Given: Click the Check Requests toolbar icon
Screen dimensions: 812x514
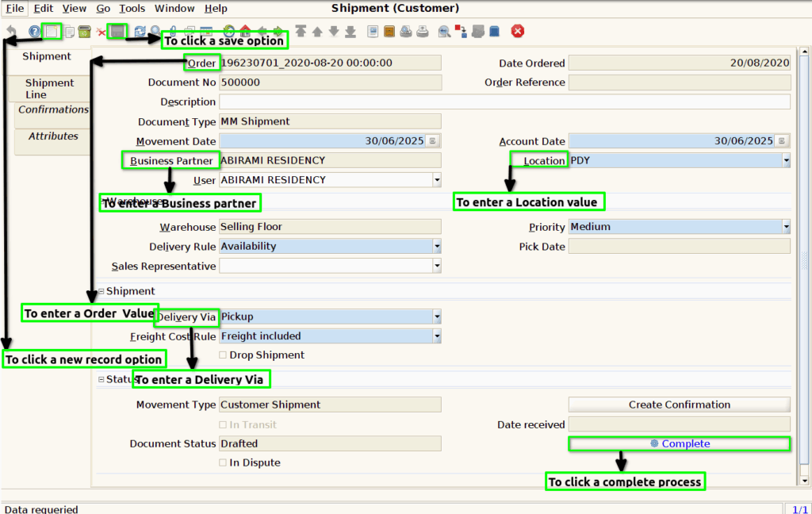Looking at the screenshot, I should [478, 32].
